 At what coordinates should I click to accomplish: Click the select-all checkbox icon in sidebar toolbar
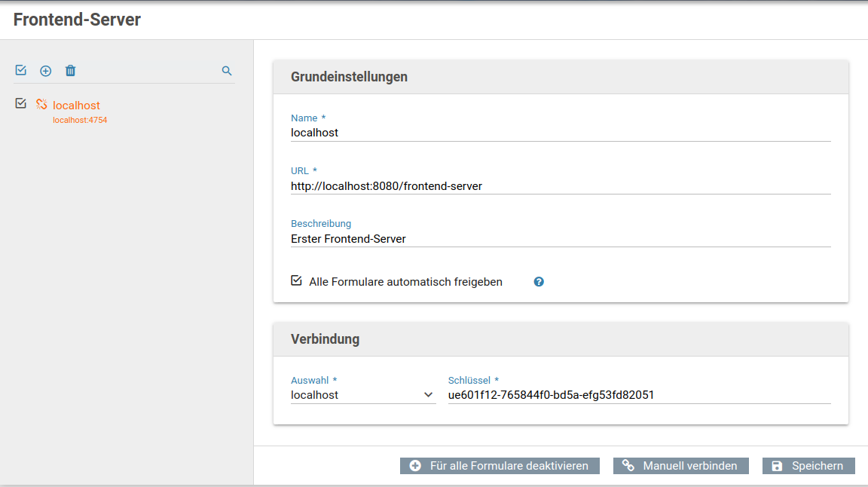[21, 70]
